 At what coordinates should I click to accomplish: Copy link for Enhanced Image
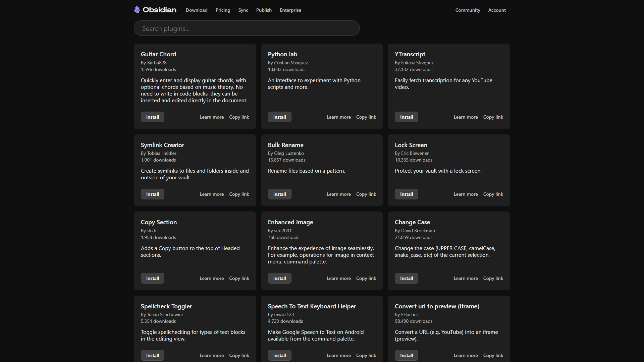click(366, 278)
